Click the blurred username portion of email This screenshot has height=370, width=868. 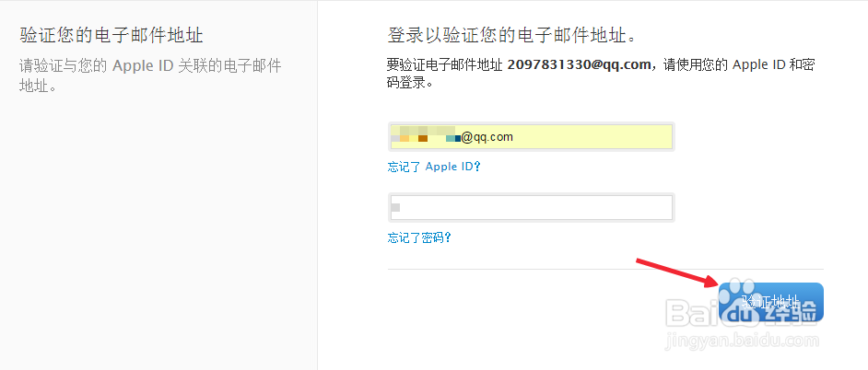(425, 137)
